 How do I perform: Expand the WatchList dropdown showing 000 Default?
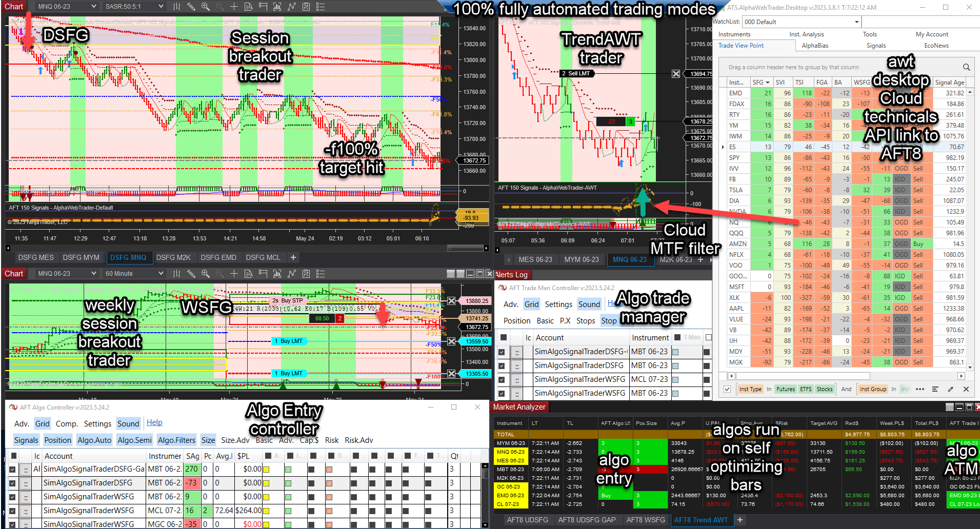[x=856, y=22]
